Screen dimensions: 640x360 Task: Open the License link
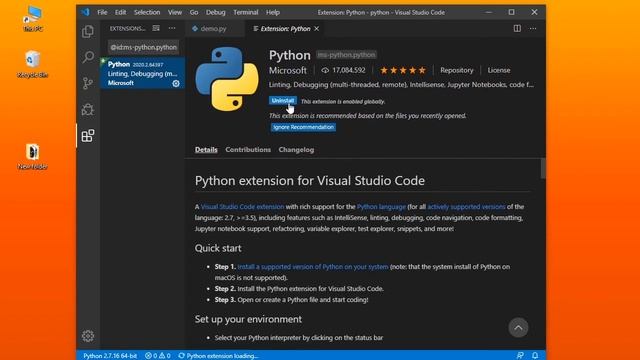tap(499, 70)
